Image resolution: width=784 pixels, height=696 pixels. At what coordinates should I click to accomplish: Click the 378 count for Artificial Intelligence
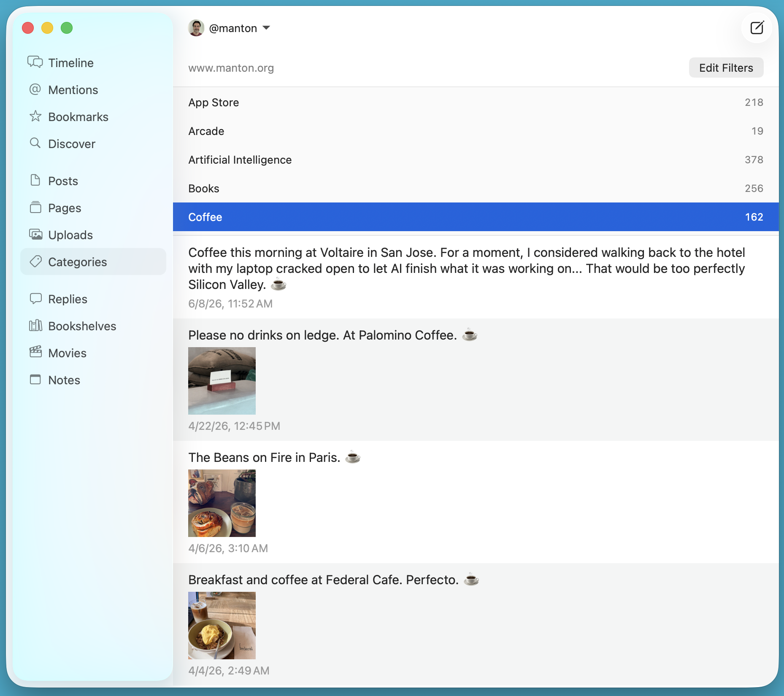pos(754,159)
